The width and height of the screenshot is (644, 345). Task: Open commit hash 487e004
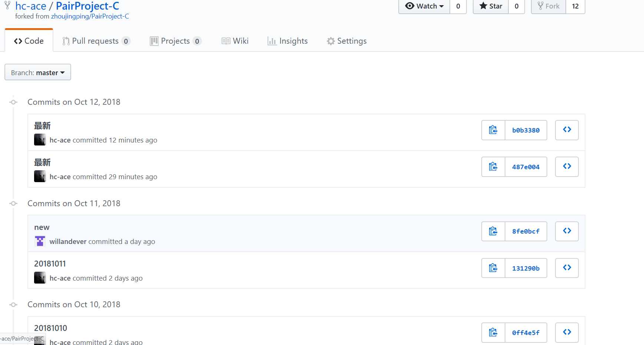coord(526,167)
